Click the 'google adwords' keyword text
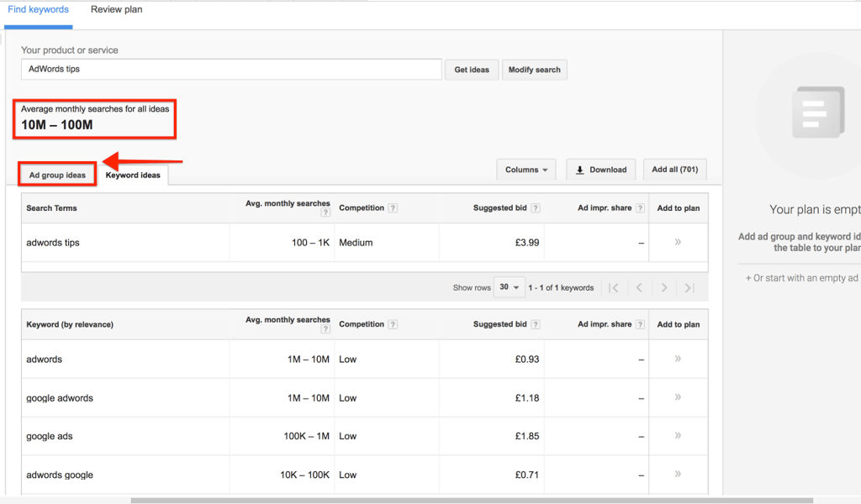Viewport: 861px width, 504px height. [60, 398]
